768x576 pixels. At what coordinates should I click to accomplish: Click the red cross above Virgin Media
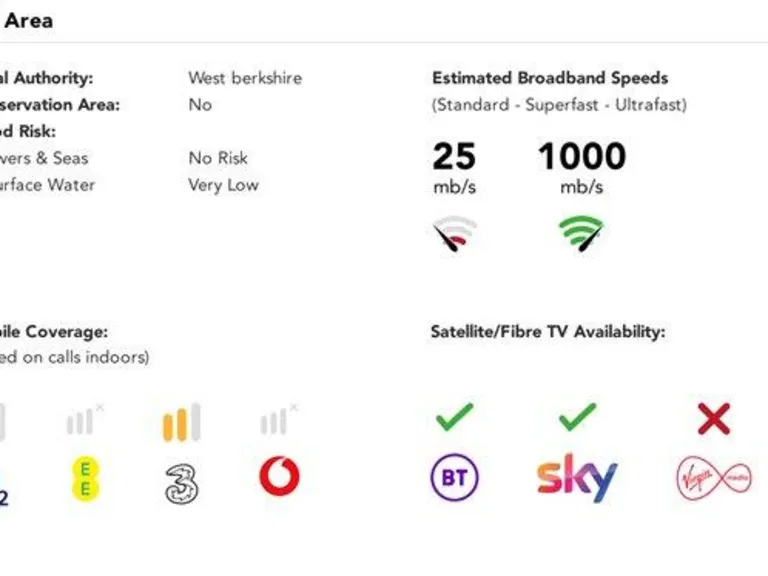coord(714,419)
